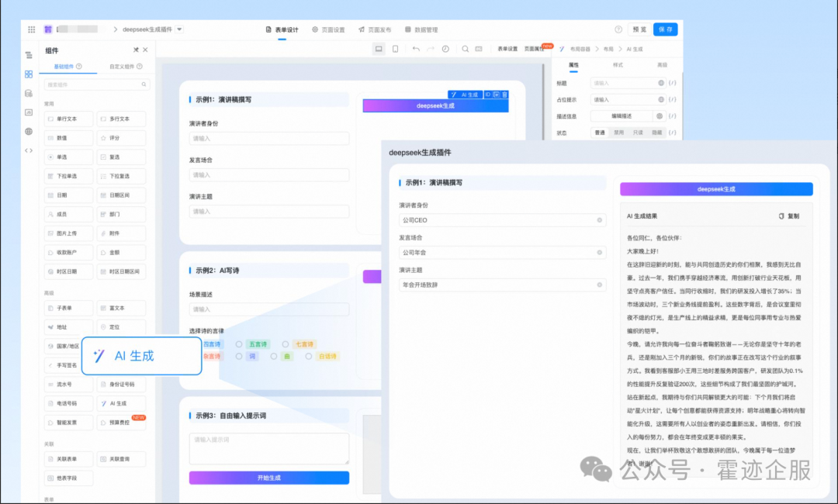This screenshot has width=838, height=504.
Task: Click the globe icon in 标题 field
Action: click(x=661, y=83)
